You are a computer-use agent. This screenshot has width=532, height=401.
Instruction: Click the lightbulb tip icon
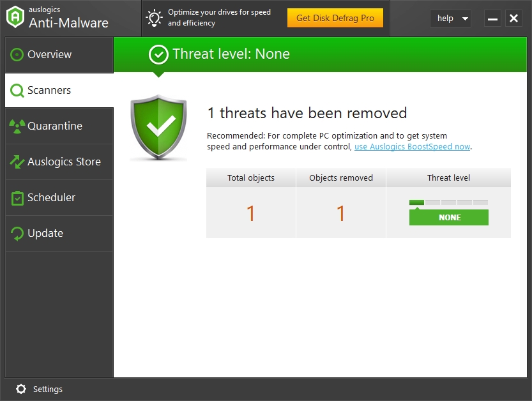pyautogui.click(x=154, y=18)
